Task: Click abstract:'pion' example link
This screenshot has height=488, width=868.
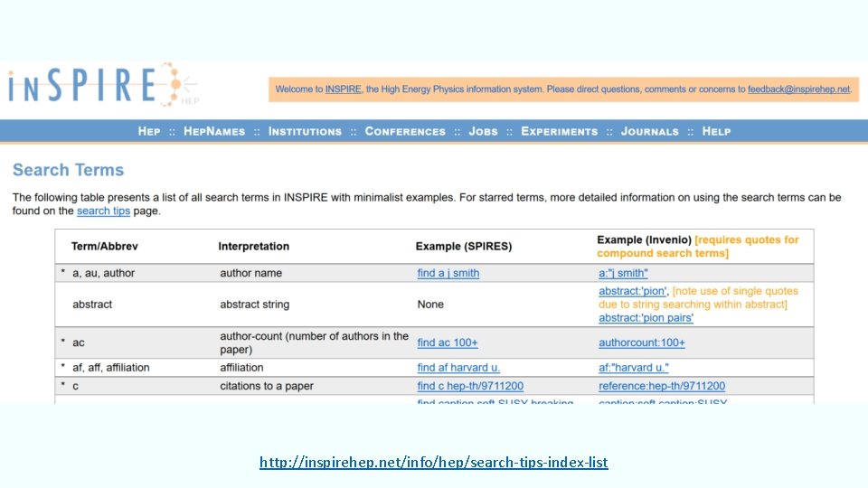Action: tap(632, 291)
